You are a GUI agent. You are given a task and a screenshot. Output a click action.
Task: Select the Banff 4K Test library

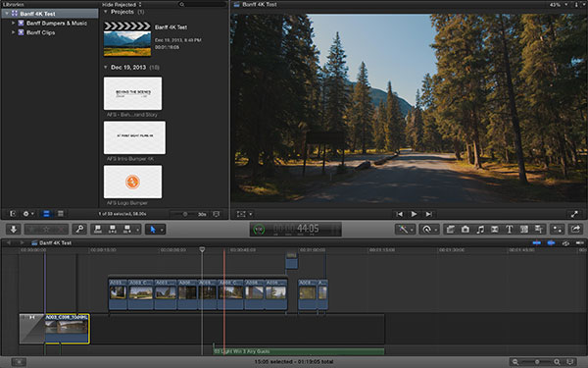(x=50, y=14)
